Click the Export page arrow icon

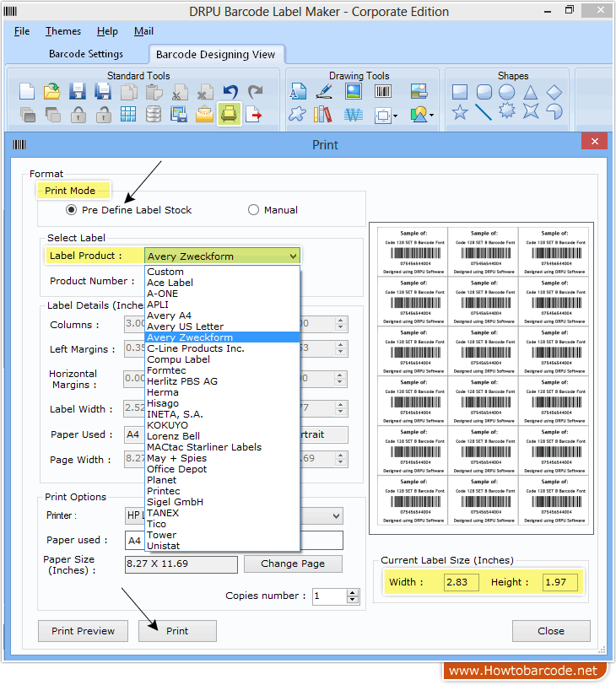pyautogui.click(x=254, y=115)
